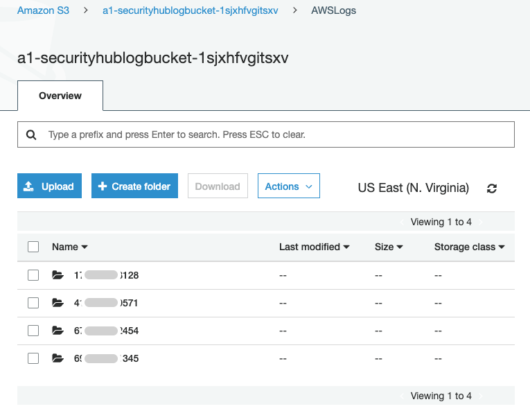The width and height of the screenshot is (530, 420).
Task: Toggle the select-all checkbox in header
Action: point(33,247)
